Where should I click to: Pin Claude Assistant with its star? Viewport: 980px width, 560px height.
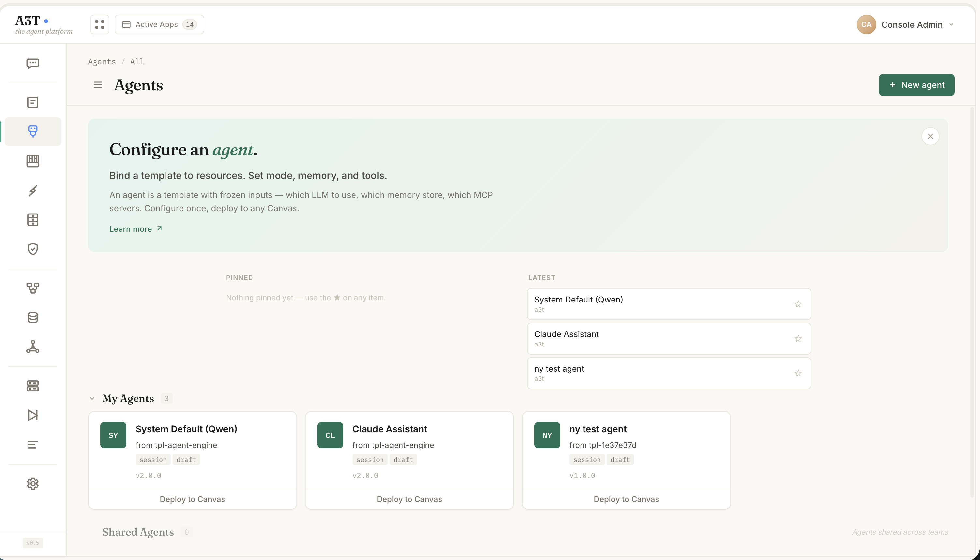(x=798, y=338)
